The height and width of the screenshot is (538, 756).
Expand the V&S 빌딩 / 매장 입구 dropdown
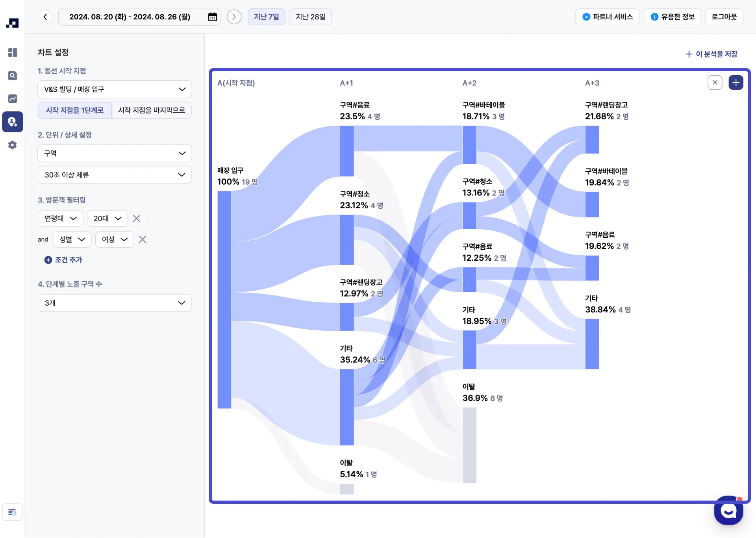click(x=115, y=89)
